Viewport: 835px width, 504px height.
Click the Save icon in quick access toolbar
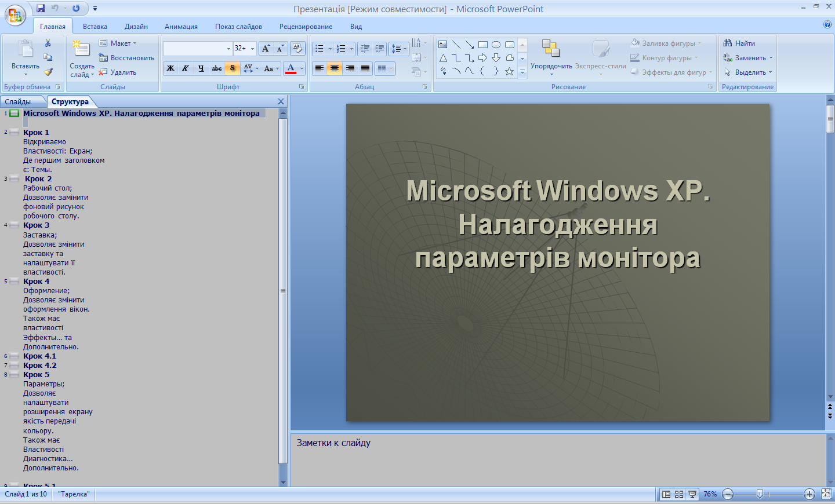[x=41, y=8]
